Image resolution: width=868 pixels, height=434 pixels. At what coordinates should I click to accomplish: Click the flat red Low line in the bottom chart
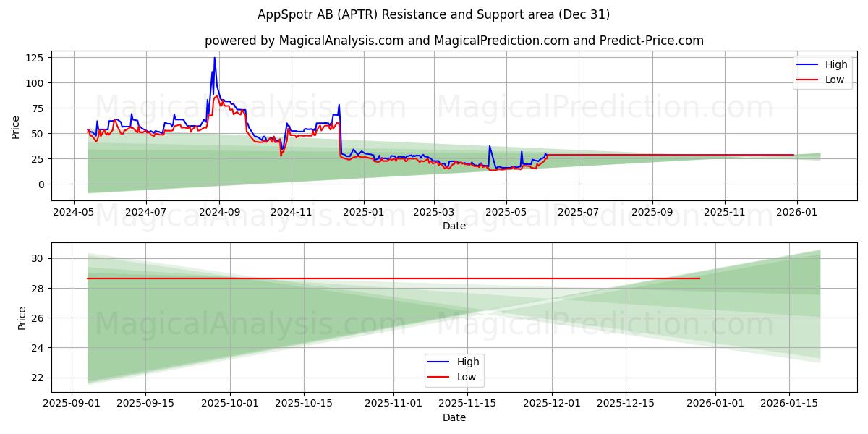393,278
